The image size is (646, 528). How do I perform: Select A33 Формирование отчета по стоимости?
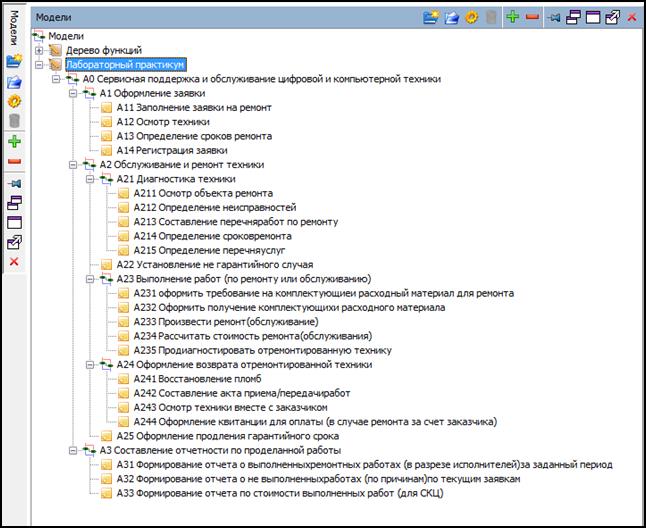(280, 493)
